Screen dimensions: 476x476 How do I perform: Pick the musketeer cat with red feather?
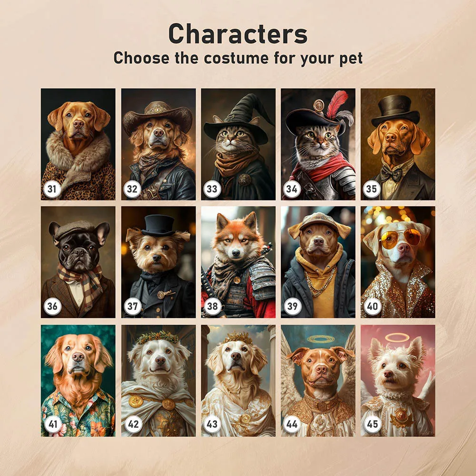pyautogui.click(x=318, y=144)
